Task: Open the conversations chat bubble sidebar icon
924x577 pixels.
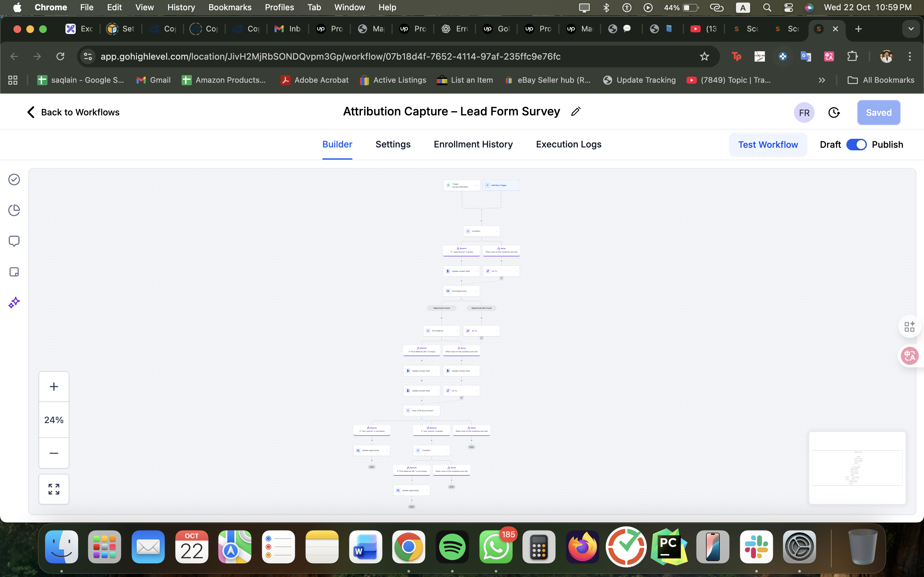Action: (x=14, y=241)
